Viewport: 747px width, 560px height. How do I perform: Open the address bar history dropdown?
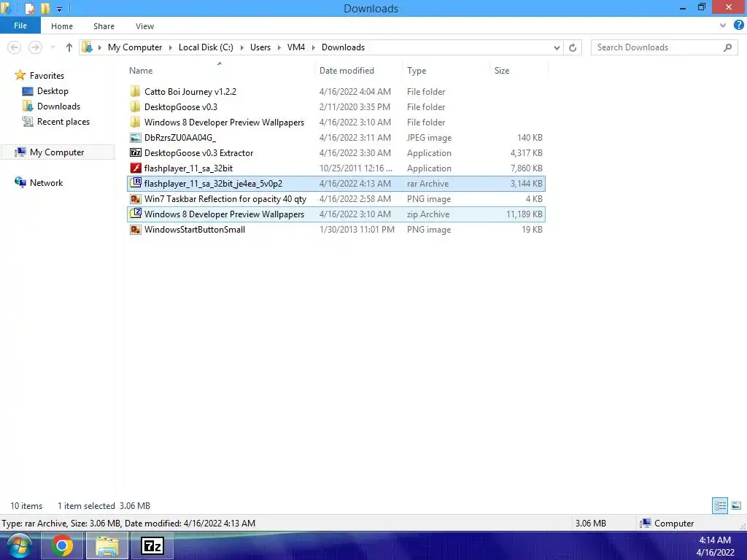(x=557, y=47)
